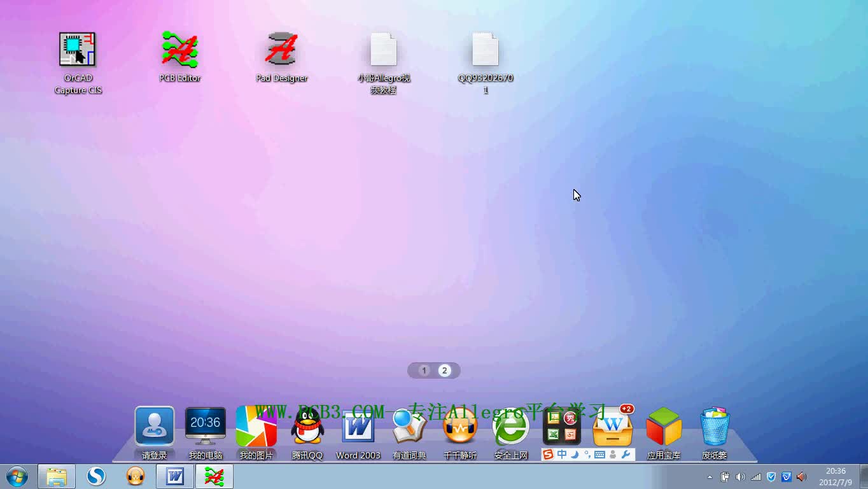Viewport: 868px width, 489px height.
Task: Launch 腾讯QQ from the dock
Action: point(307,433)
